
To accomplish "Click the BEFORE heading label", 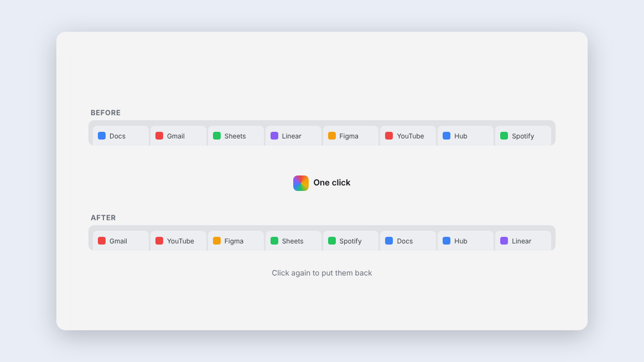I will pyautogui.click(x=105, y=113).
